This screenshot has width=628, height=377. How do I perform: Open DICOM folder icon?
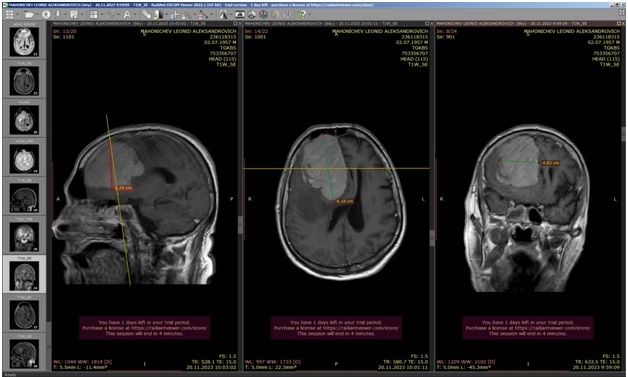pos(29,14)
